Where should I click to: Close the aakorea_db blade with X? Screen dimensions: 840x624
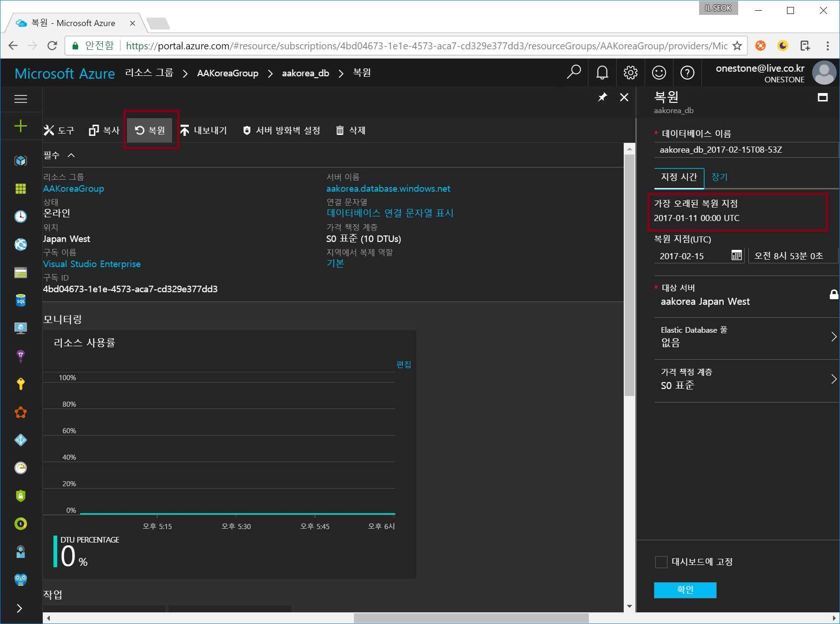tap(624, 97)
